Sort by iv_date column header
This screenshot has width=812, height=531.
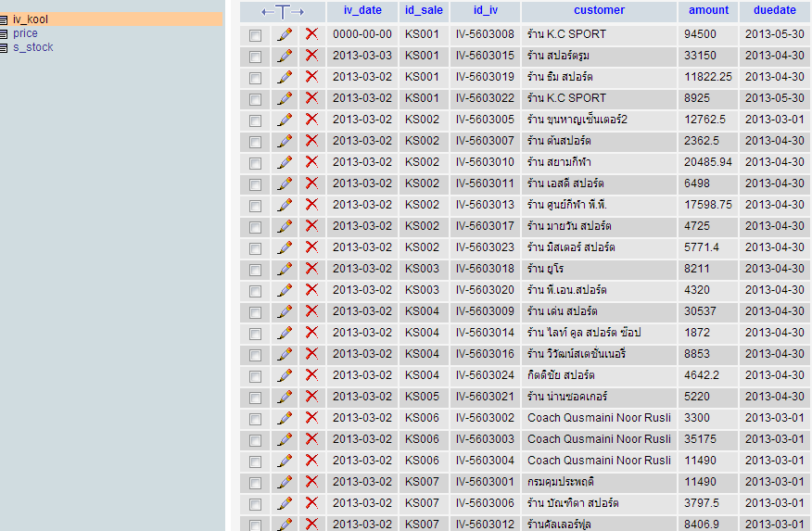362,10
